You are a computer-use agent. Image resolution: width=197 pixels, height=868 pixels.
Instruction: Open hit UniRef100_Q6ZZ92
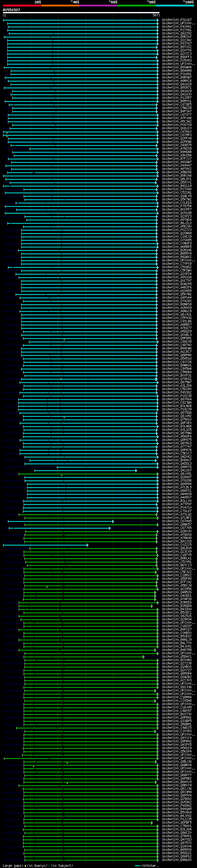[177, 33]
